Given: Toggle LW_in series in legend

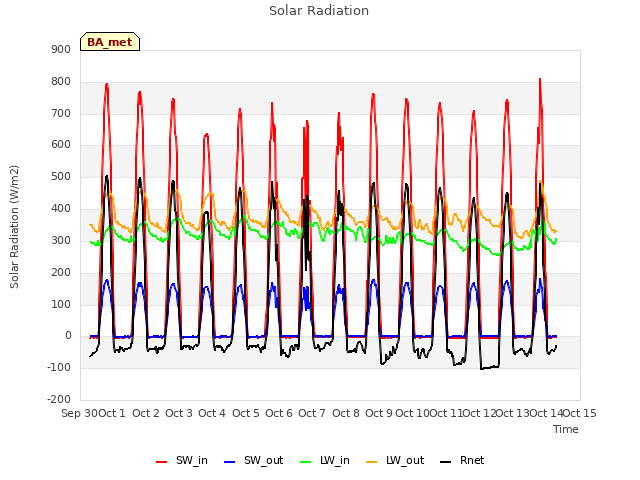Looking at the screenshot, I should 325,460.
